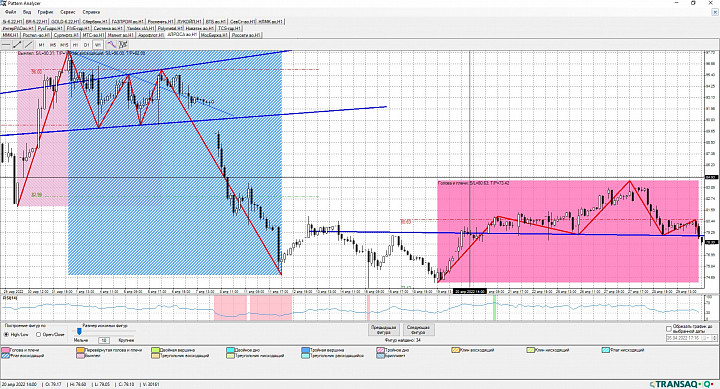The image size is (720, 389).
Task: Click the Треугольник восходящий swatch
Action: 155,356
